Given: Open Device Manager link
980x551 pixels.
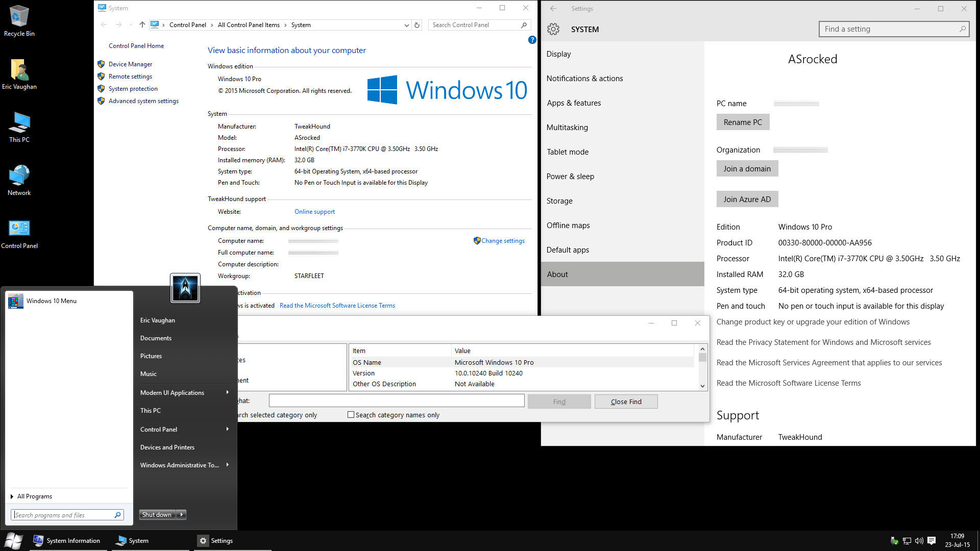Looking at the screenshot, I should click(130, 64).
